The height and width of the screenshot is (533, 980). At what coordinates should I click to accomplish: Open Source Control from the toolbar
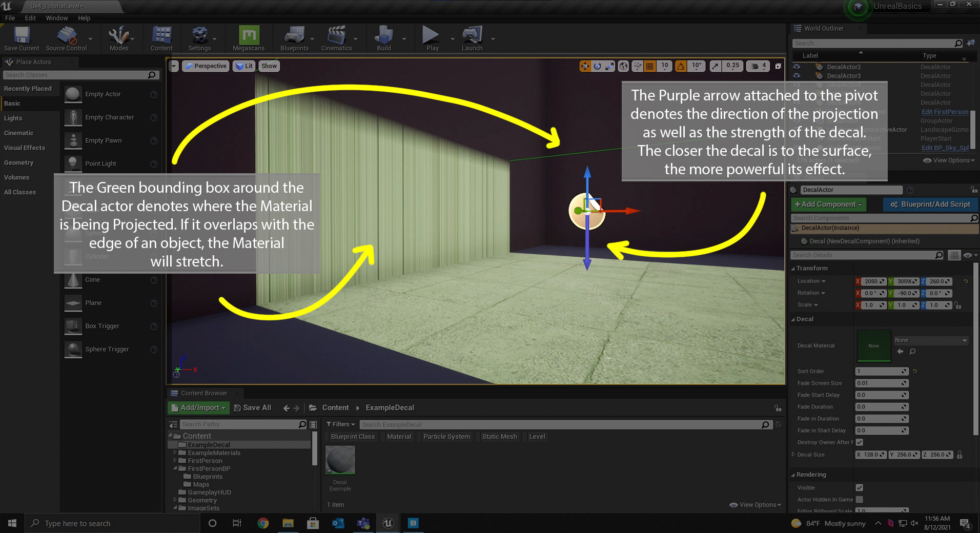tap(66, 38)
